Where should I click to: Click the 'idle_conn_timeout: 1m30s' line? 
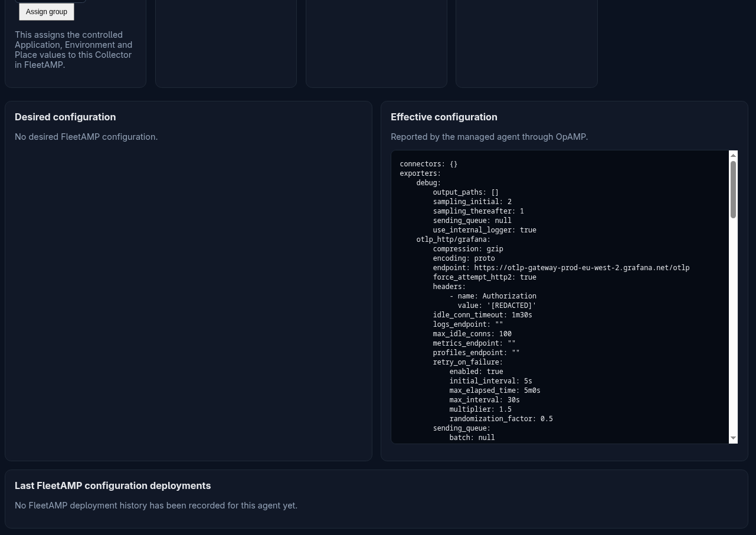click(x=482, y=315)
